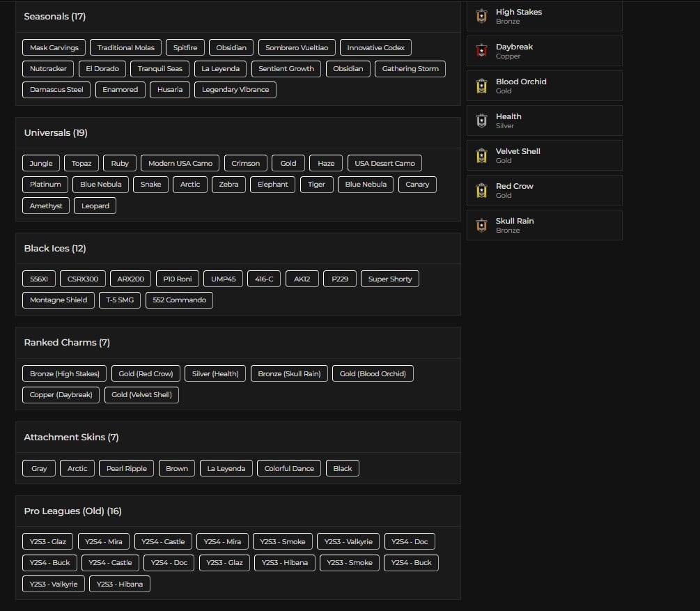Select the 556XI Black Ice tag
700x611 pixels.
(x=38, y=279)
